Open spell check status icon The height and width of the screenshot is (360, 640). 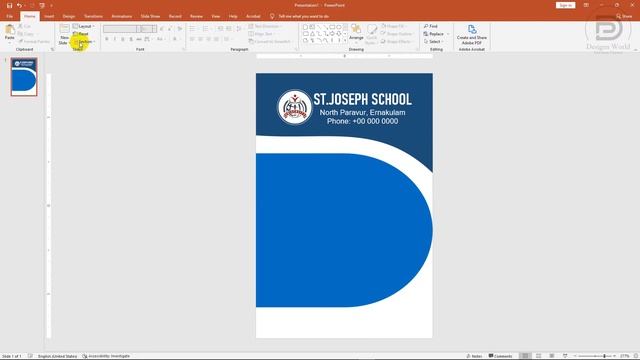click(30, 356)
